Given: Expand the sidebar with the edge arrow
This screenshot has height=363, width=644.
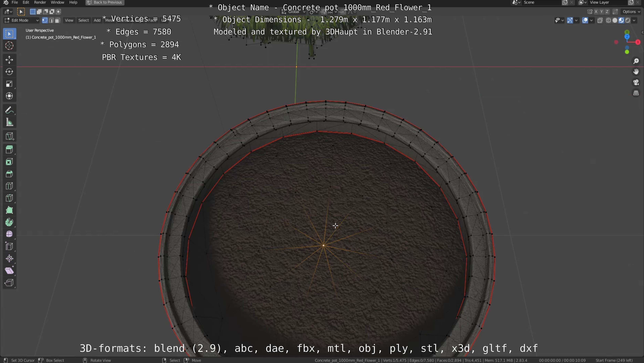Looking at the screenshot, I should click(x=642, y=32).
